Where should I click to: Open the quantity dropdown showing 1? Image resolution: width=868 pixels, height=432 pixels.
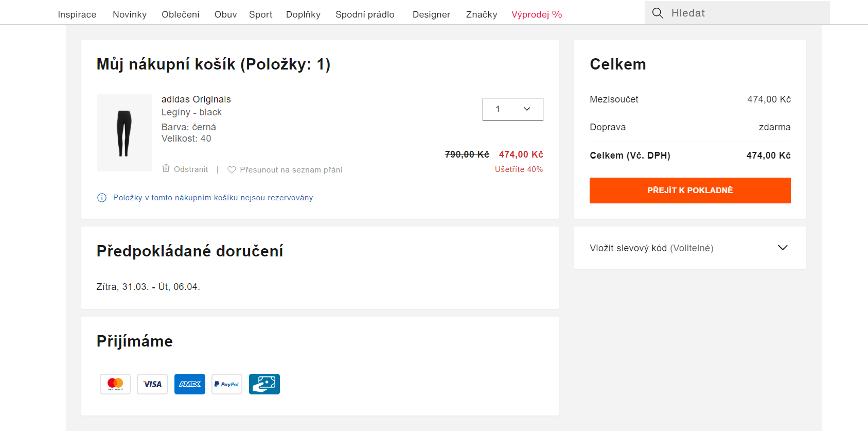(x=512, y=109)
